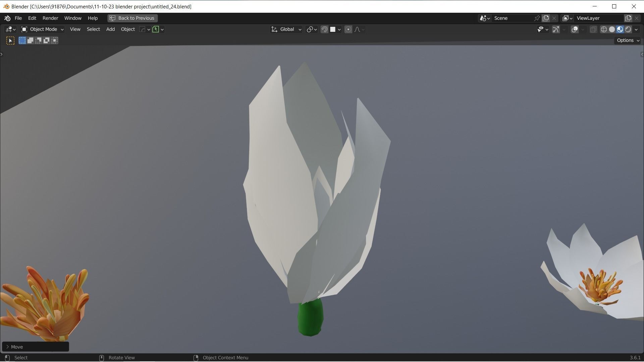The height and width of the screenshot is (362, 644).
Task: Browse scenes with scene icon
Action: pos(485,18)
